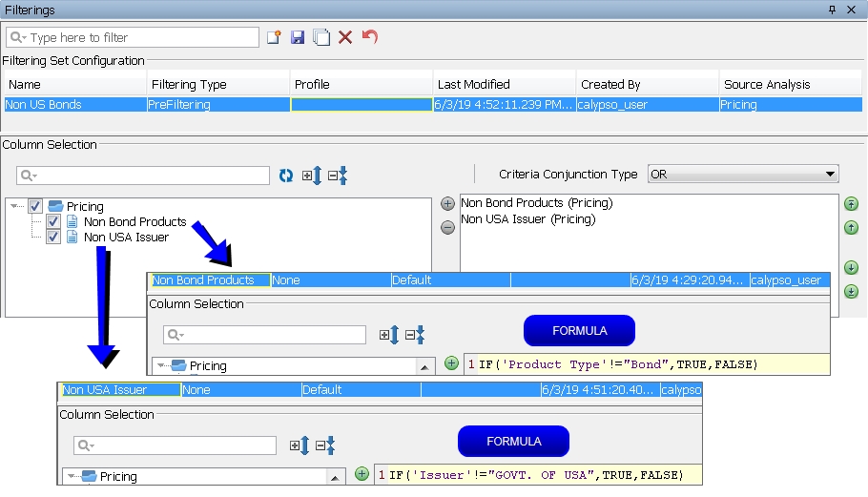Screen dimensions: 868x497
Task: Collapse all in the Non Bond Products panel
Action: [415, 335]
